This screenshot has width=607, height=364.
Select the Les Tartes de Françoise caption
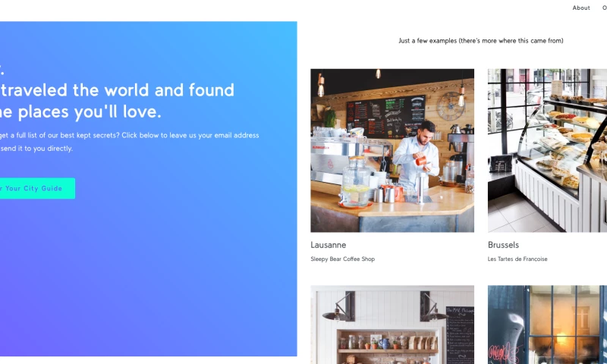pyautogui.click(x=517, y=259)
